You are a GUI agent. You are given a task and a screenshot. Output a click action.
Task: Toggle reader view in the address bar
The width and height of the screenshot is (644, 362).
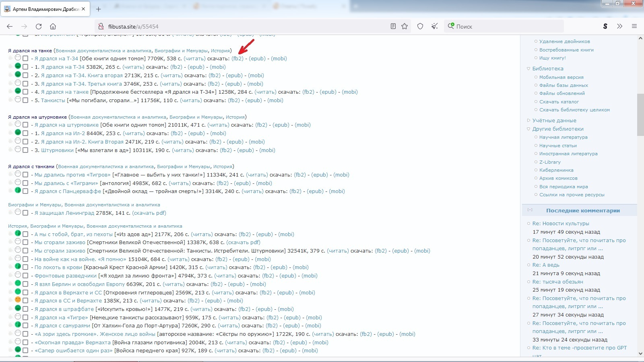pos(393,27)
